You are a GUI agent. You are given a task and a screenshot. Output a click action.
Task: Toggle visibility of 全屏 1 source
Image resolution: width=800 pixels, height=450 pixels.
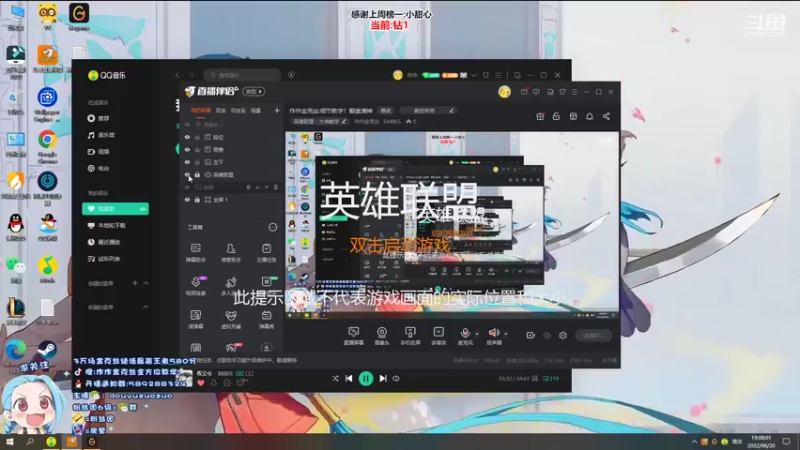click(187, 199)
